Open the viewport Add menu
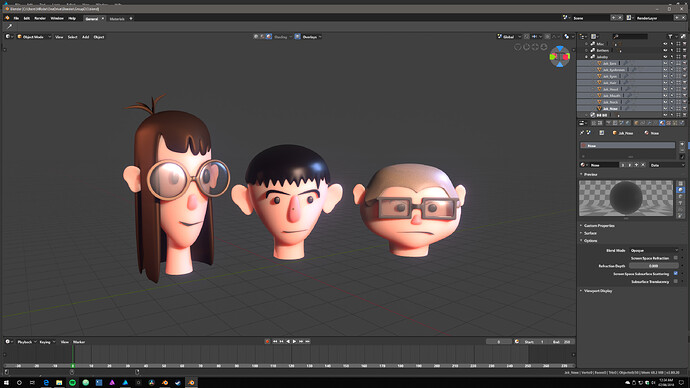Screen dimensions: 690x388 [85, 37]
